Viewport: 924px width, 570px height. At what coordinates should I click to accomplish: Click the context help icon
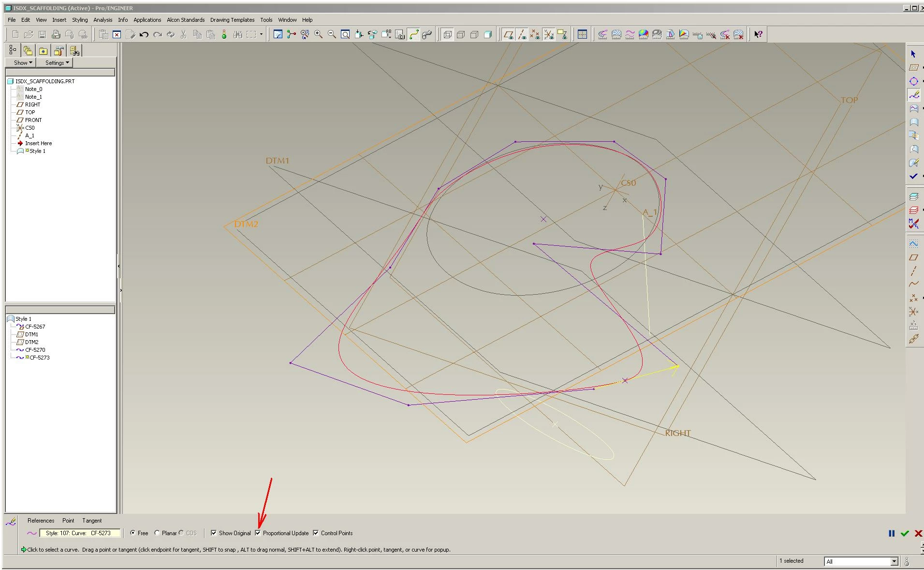pos(758,34)
